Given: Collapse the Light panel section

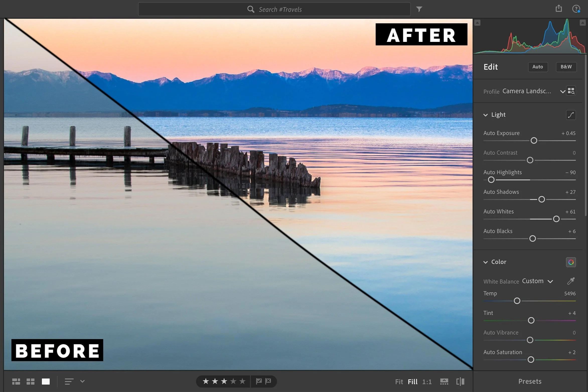Looking at the screenshot, I should (x=486, y=115).
